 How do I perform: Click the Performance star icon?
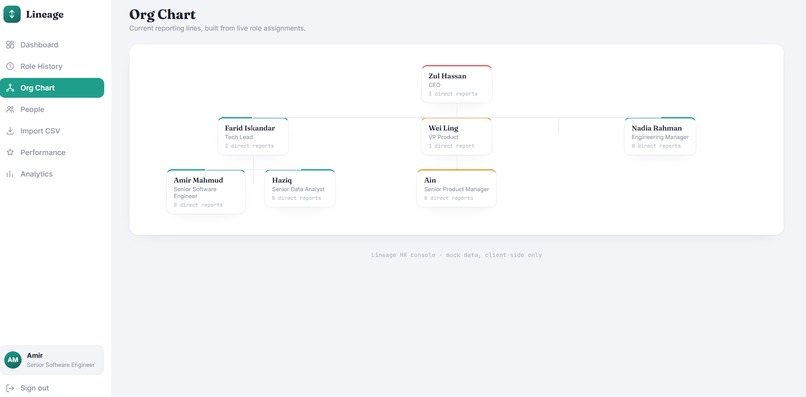[x=10, y=153]
